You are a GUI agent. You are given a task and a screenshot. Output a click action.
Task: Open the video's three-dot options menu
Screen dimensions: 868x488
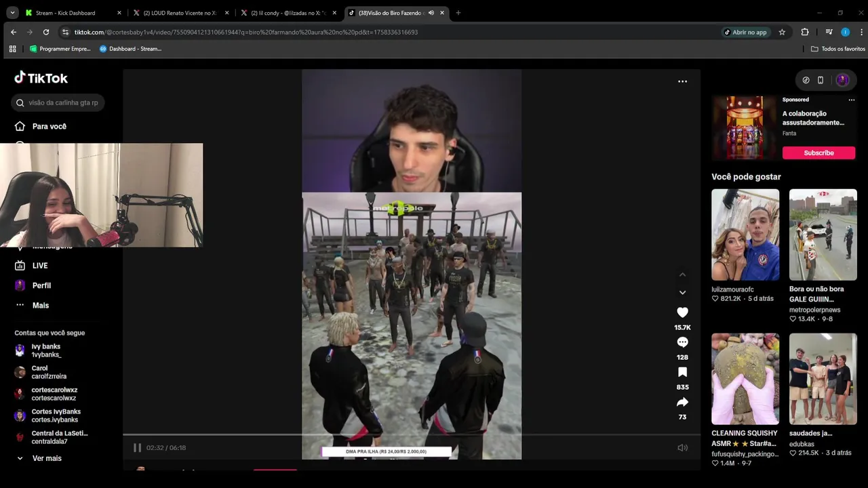[x=682, y=81]
